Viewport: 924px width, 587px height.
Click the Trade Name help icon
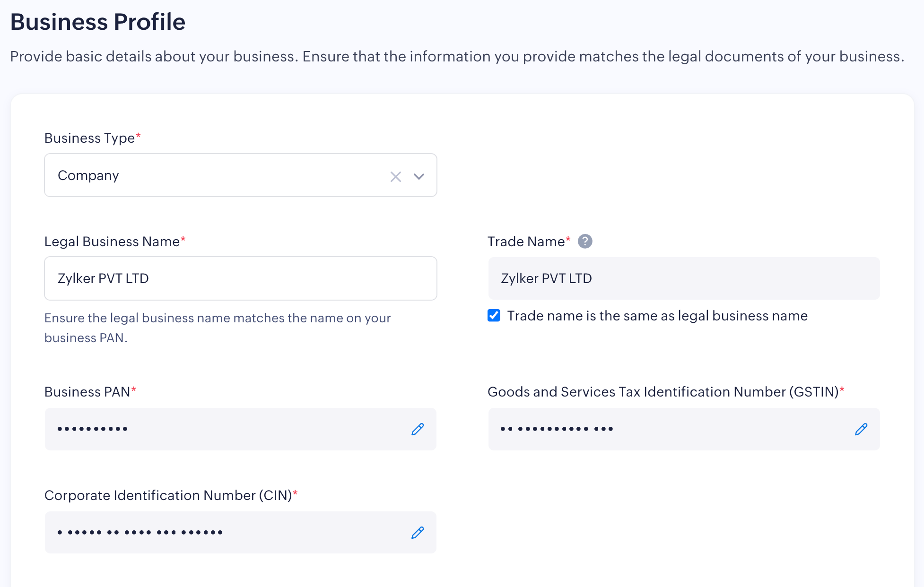pyautogui.click(x=585, y=241)
